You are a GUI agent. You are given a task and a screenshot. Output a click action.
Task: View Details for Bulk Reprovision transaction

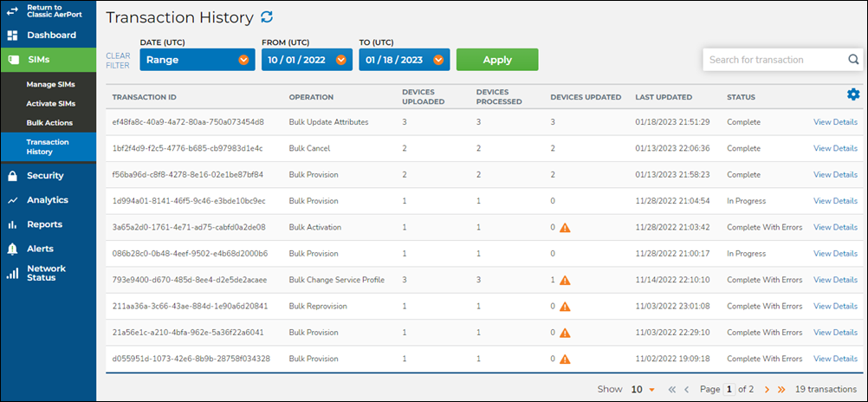[x=835, y=306]
